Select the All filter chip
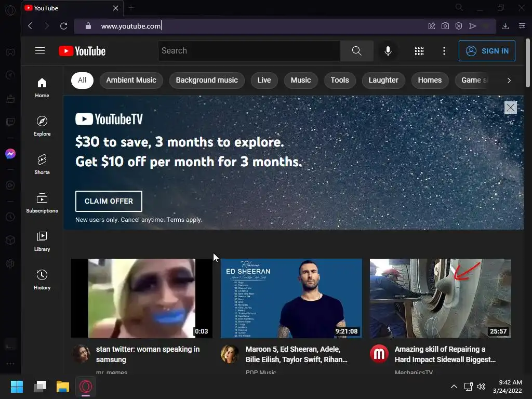Screen dimensions: 532x399 click(x=82, y=81)
